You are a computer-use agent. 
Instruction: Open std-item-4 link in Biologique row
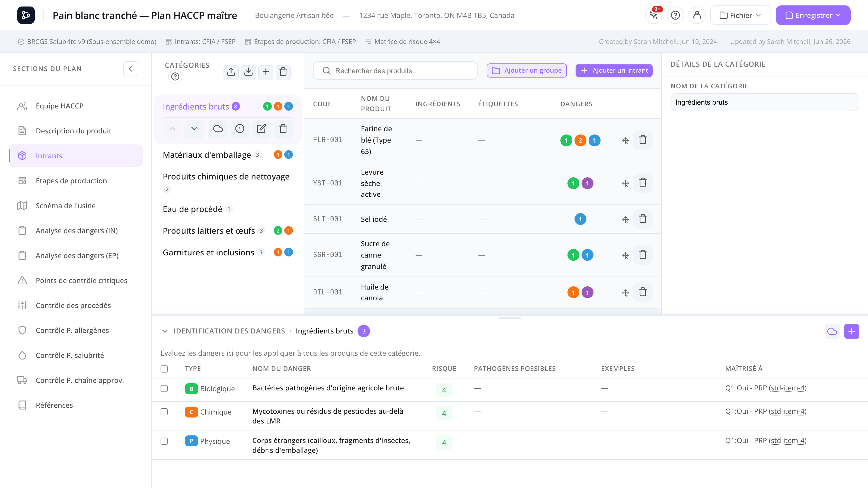787,388
